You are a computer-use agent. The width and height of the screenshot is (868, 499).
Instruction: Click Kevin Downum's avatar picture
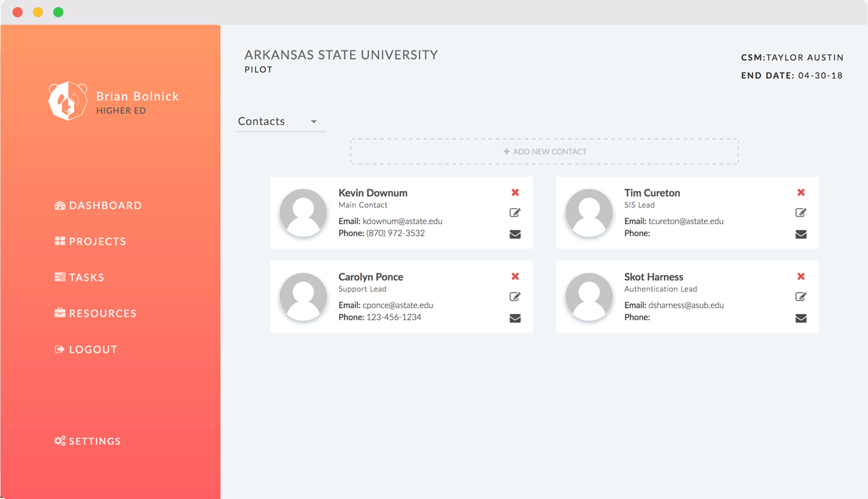(x=303, y=213)
